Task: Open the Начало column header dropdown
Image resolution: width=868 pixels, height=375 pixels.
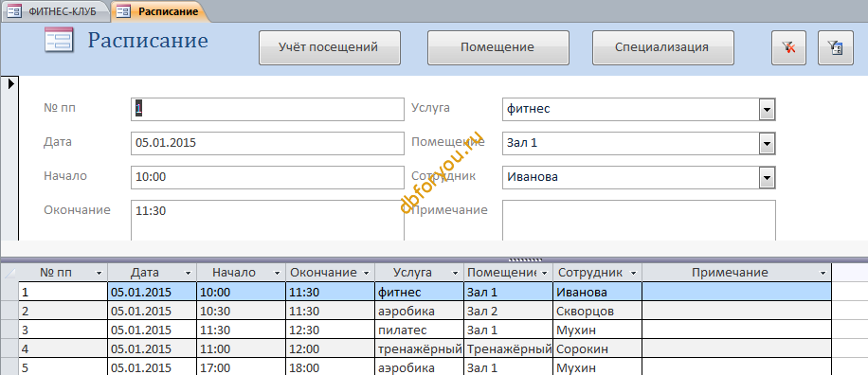Action: (277, 274)
